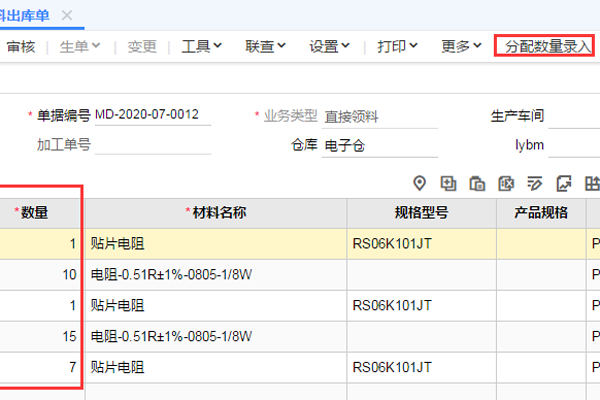This screenshot has width=600, height=400.
Task: Open the 工具 dropdown menu
Action: click(x=201, y=46)
